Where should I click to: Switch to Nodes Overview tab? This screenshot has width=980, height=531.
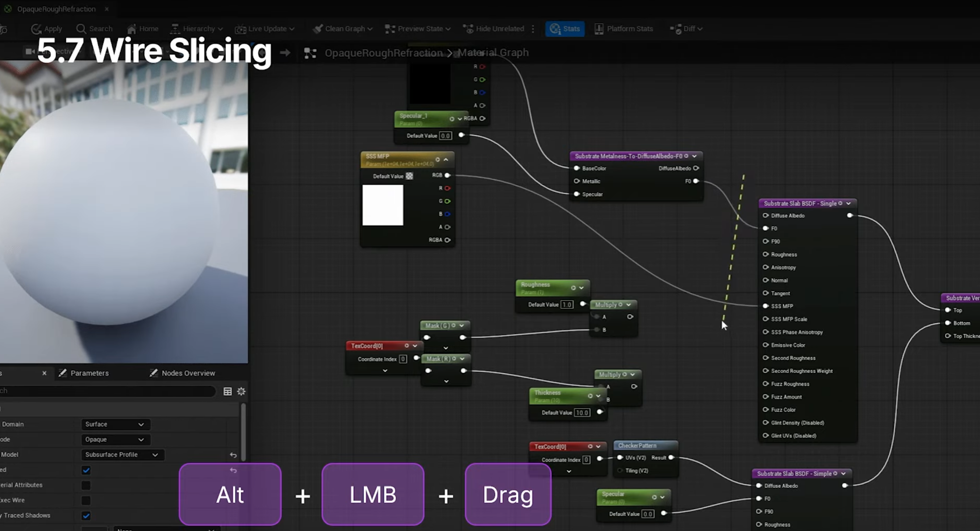coord(183,373)
